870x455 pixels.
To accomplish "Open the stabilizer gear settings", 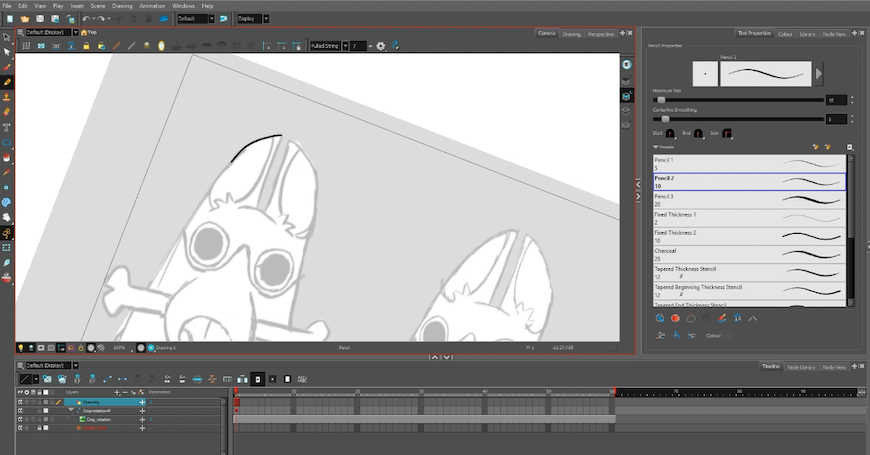I will (x=381, y=46).
